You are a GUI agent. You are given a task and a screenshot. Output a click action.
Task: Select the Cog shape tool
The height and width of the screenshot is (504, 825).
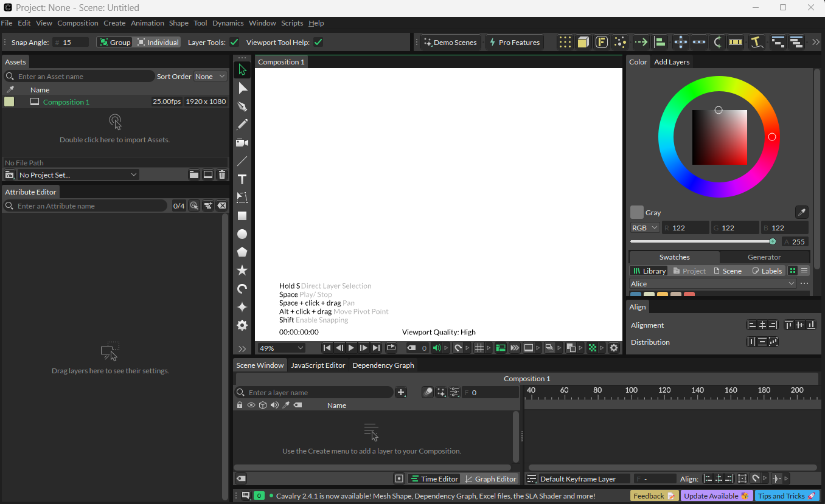pos(242,325)
